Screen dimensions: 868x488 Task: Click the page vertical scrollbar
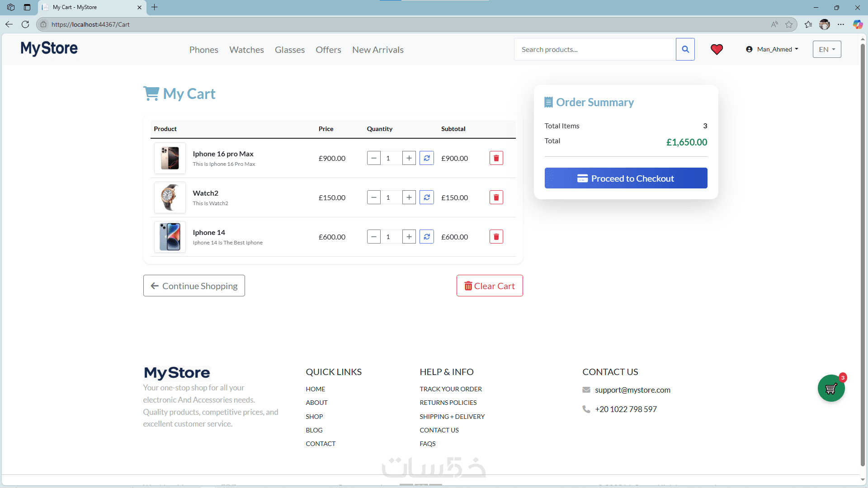[863, 253]
